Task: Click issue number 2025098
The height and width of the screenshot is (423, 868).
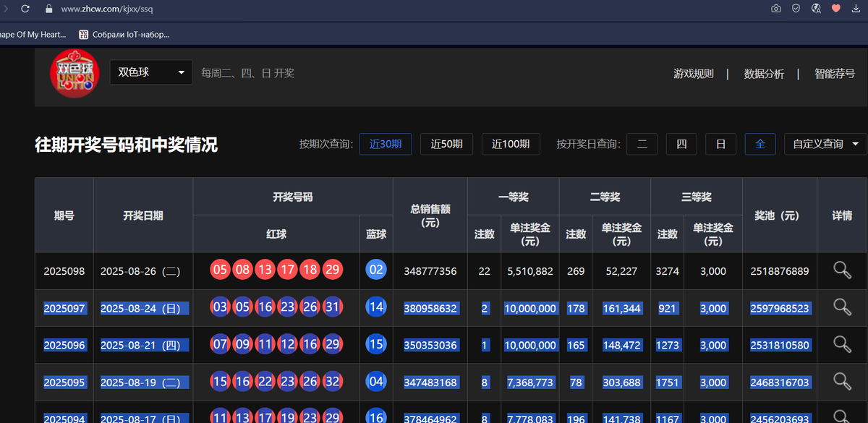Action: 64,271
